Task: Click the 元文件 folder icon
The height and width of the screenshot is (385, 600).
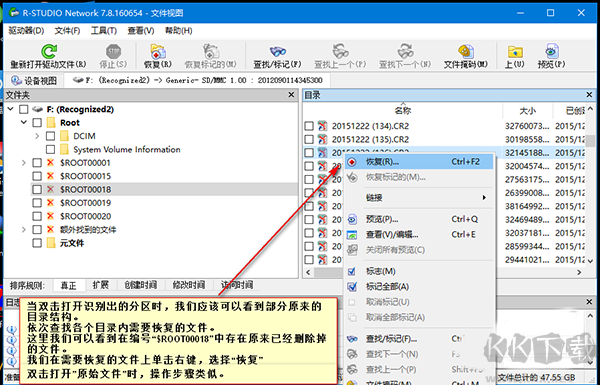Action: pyautogui.click(x=51, y=243)
